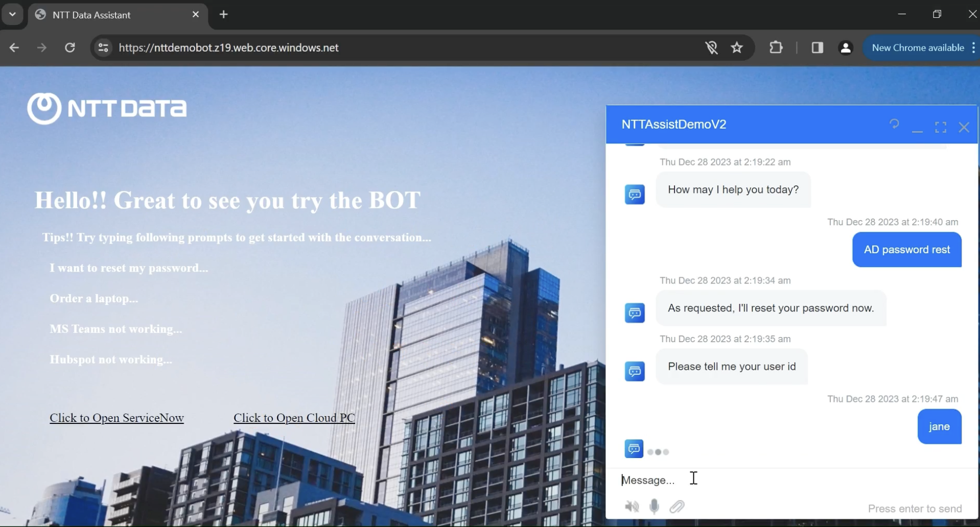
Task: Open a new browser tab
Action: pos(224,14)
